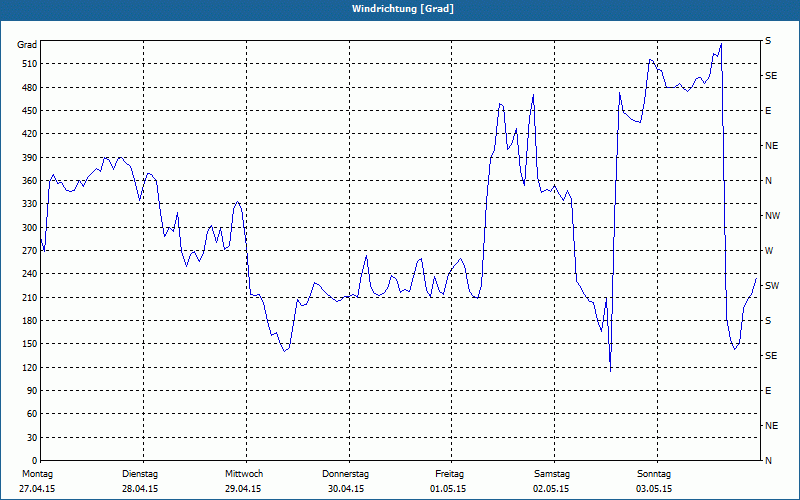Select the 270 degree tick label

(30, 251)
